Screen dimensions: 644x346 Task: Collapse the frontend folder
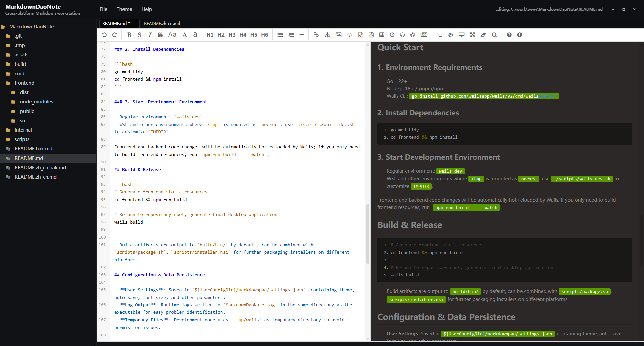(24, 83)
